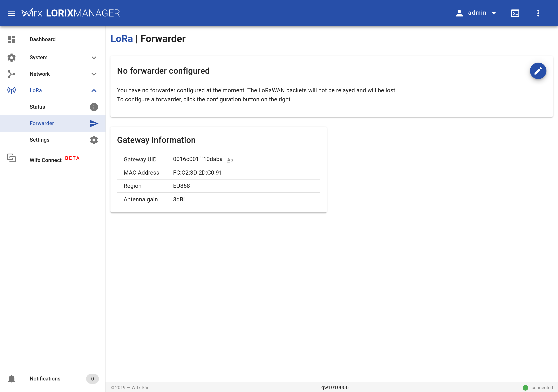Open LoRa Settings page
Viewport: 558px width, 392px height.
point(39,139)
